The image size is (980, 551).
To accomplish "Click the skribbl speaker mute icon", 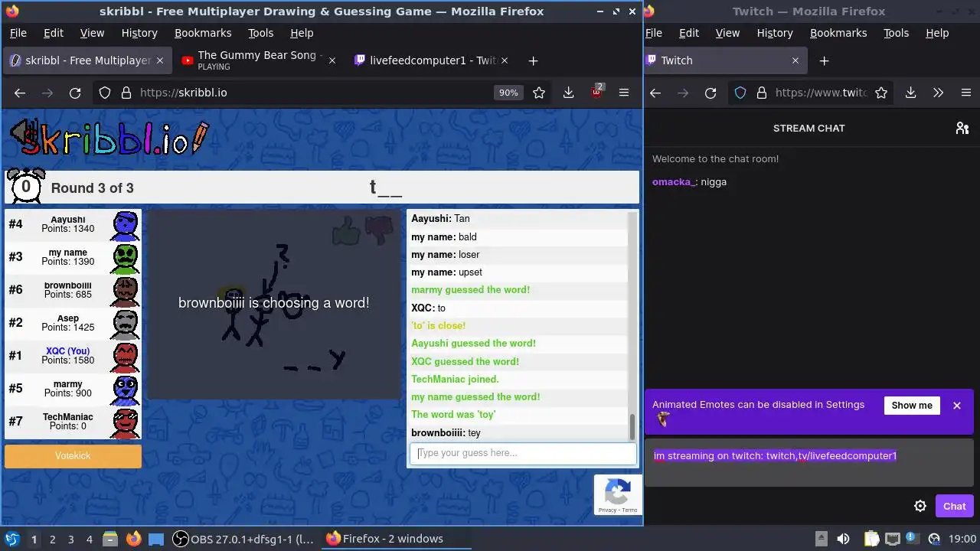I will click(24, 134).
